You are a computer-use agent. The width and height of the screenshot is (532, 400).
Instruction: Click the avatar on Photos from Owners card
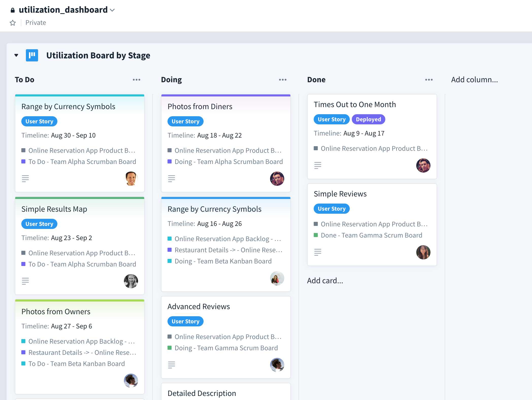(x=131, y=380)
